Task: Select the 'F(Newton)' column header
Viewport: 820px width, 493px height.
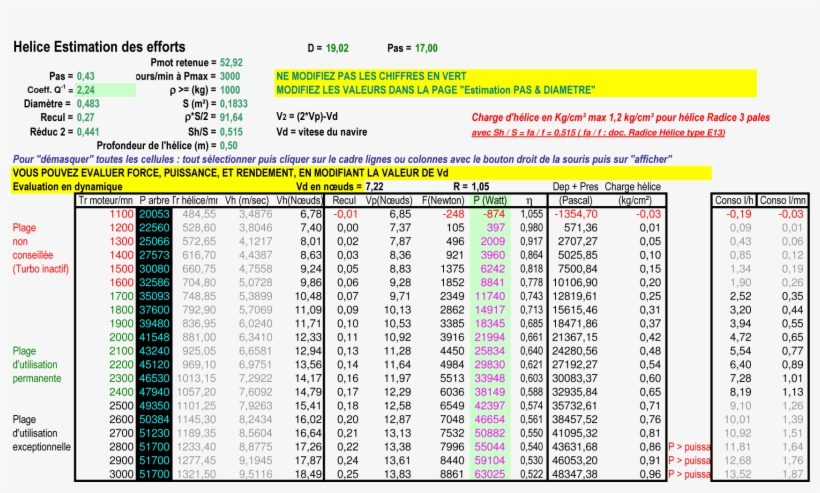Action: tap(443, 200)
